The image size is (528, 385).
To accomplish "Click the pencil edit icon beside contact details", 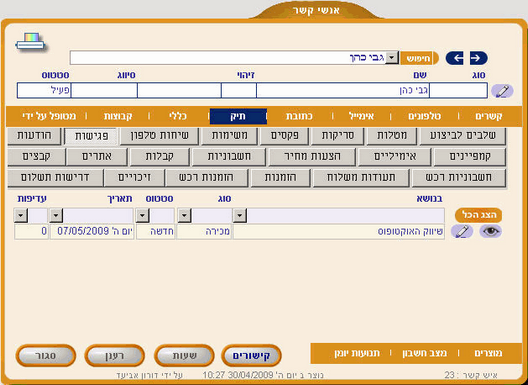I will click(x=502, y=91).
